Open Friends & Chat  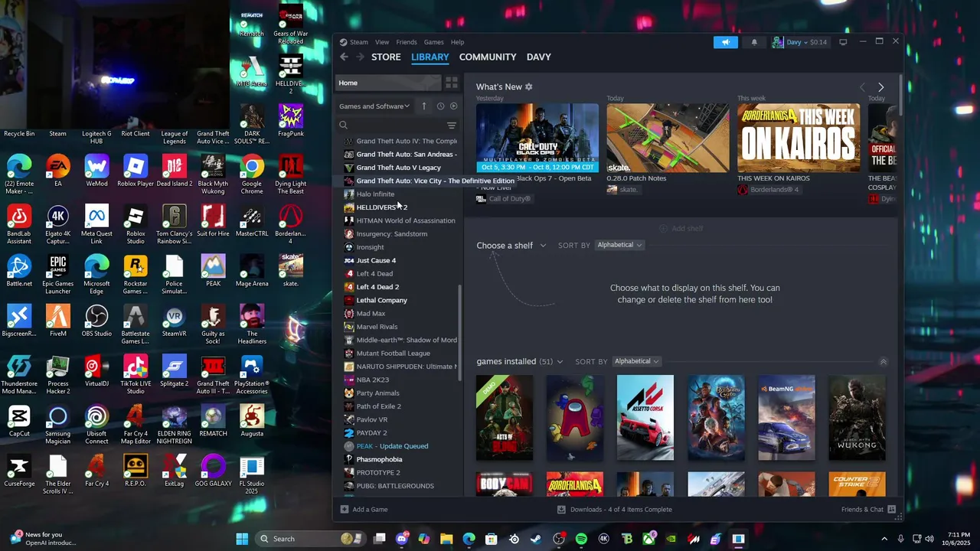coord(868,510)
